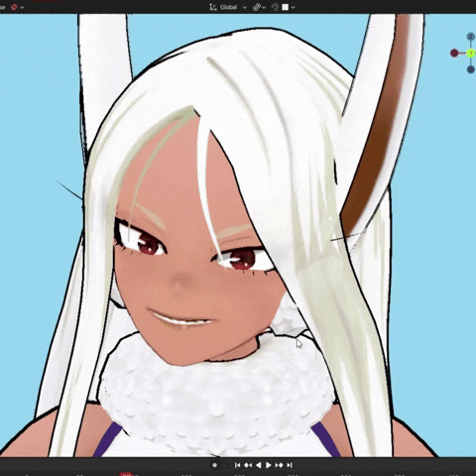Click the top blue axis circle on gizmo
The height and width of the screenshot is (476, 476).
coord(471,37)
